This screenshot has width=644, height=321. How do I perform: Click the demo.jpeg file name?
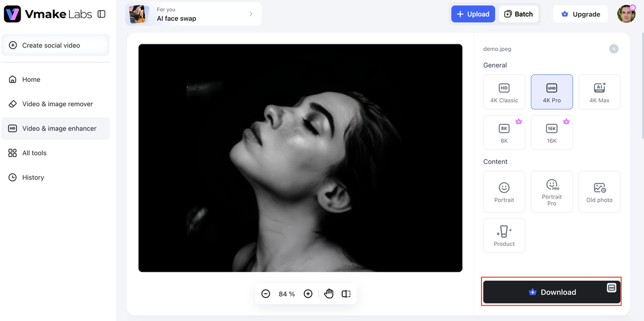(x=497, y=49)
